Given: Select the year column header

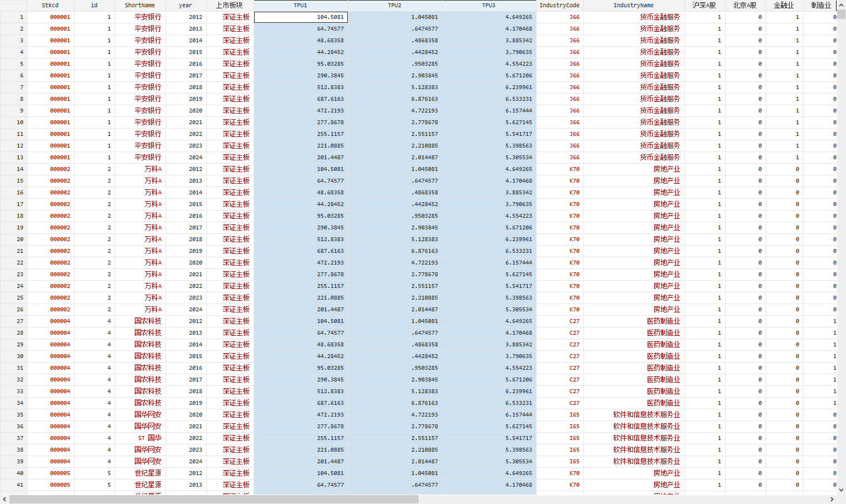Looking at the screenshot, I should pos(186,6).
